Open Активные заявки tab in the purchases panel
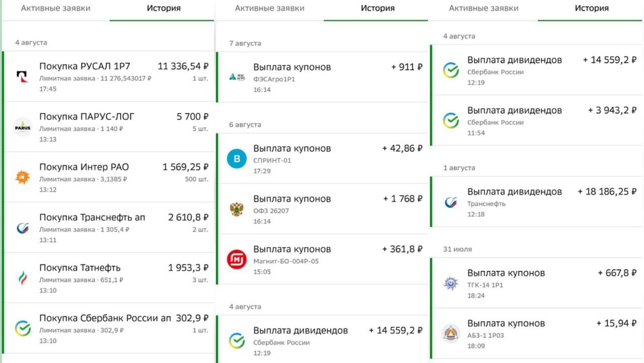The width and height of the screenshot is (644, 363). (x=55, y=9)
